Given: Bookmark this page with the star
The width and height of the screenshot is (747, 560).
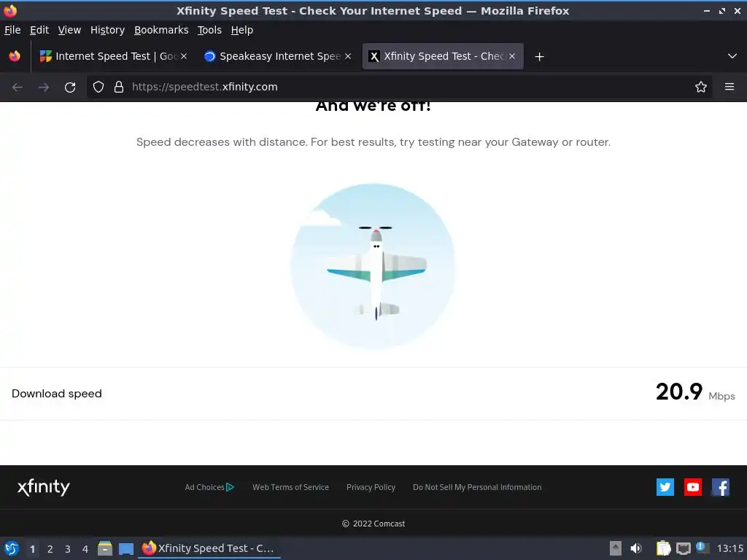Looking at the screenshot, I should coord(701,87).
